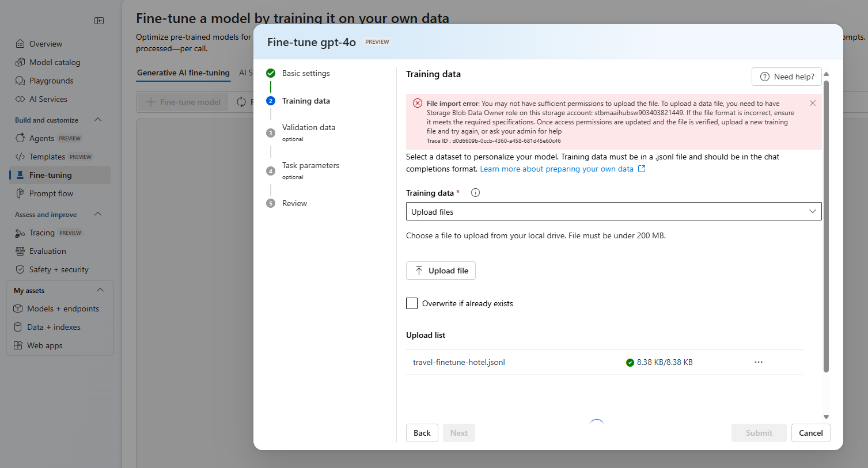The width and height of the screenshot is (868, 468).
Task: Click the scrollbar down arrow
Action: [826, 417]
